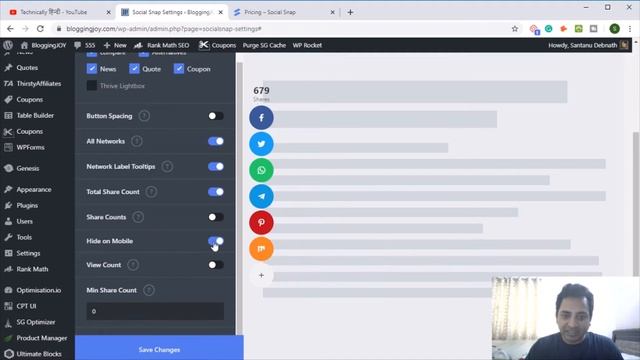
Task: Open help tooltip for Share Counts
Action: coord(138,217)
